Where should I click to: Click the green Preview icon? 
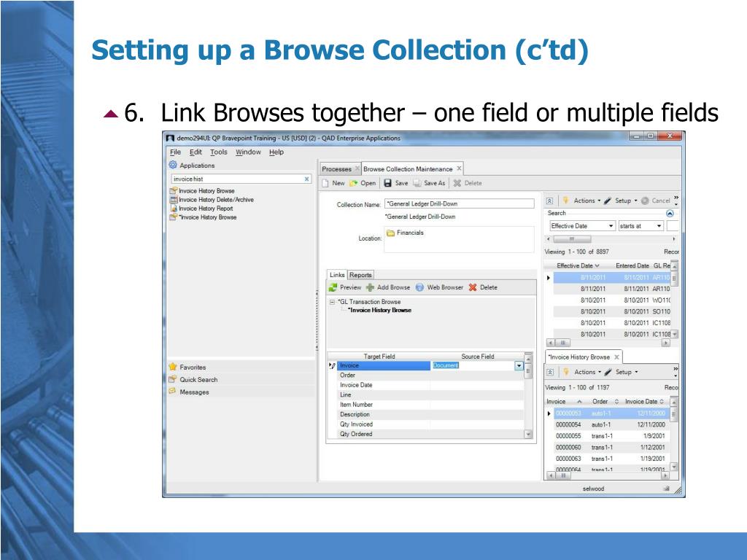click(x=333, y=287)
